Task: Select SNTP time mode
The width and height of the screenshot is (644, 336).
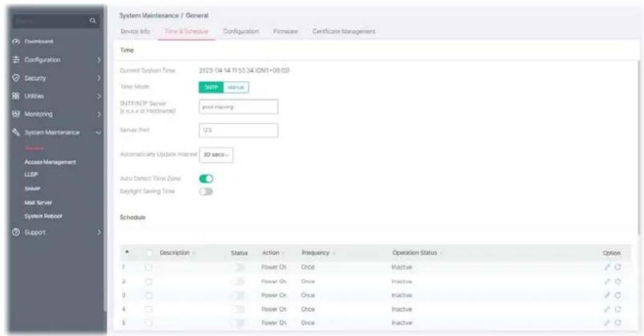Action: coord(211,87)
